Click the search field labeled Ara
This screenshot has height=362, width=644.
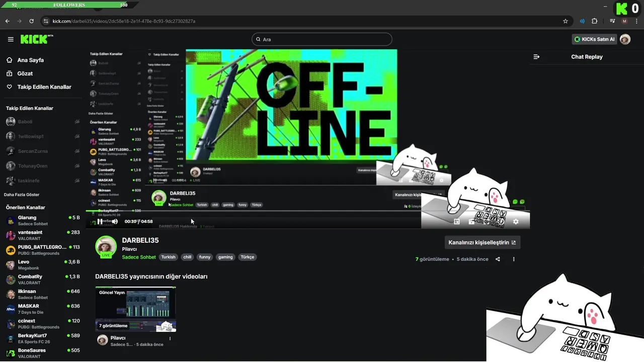[322, 39]
